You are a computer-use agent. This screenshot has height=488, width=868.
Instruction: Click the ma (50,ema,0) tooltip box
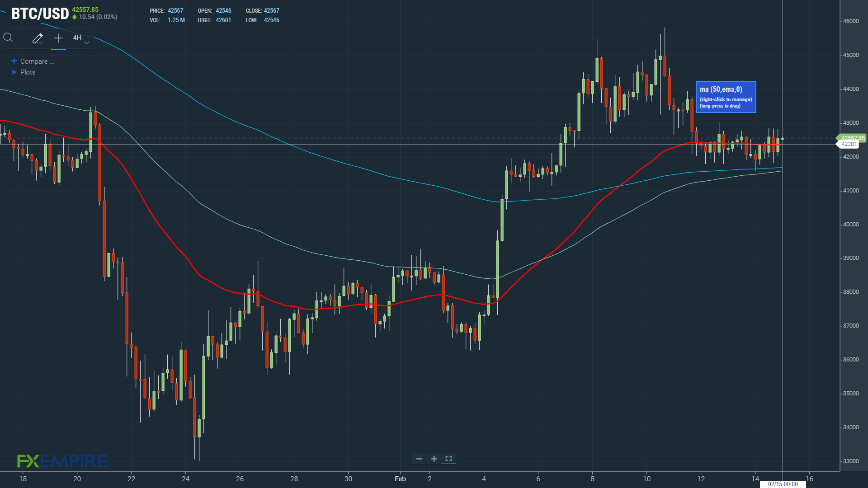726,97
